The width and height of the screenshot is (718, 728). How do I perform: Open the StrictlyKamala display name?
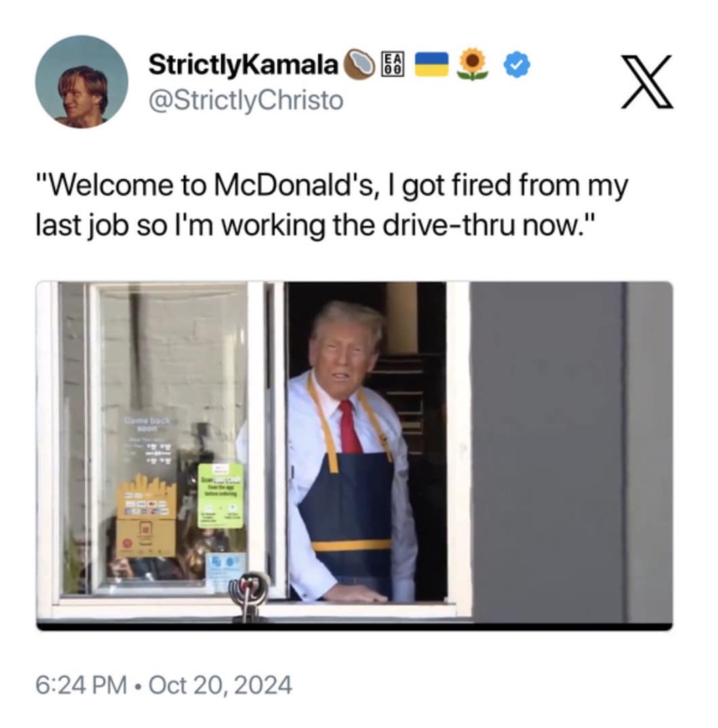[243, 65]
